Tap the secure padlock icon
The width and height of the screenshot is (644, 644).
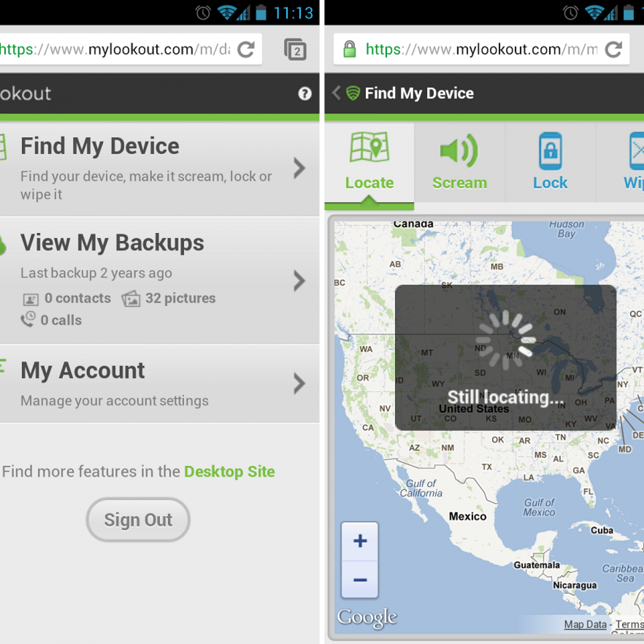tap(349, 49)
